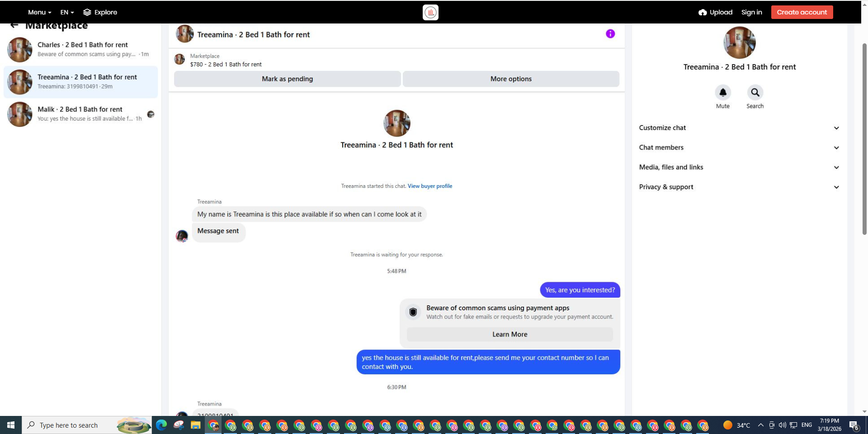Expand the Customize chat section
This screenshot has width=868, height=434.
pyautogui.click(x=740, y=128)
